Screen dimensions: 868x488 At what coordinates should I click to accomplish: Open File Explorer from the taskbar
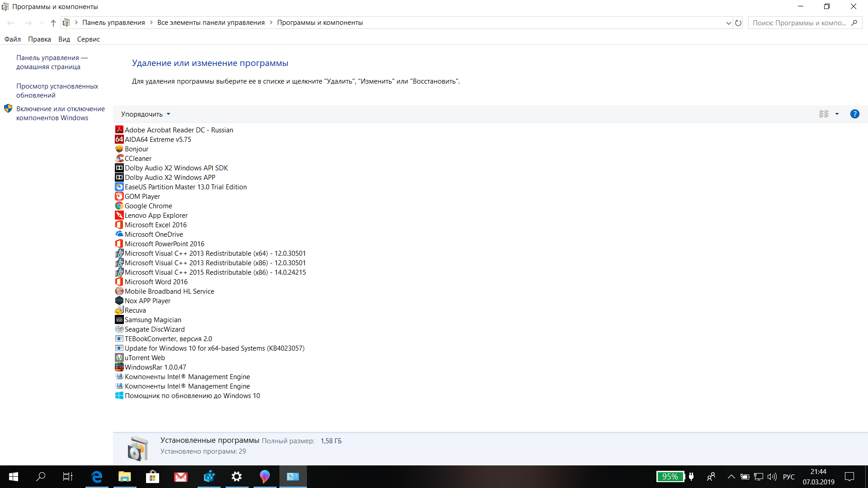(125, 477)
